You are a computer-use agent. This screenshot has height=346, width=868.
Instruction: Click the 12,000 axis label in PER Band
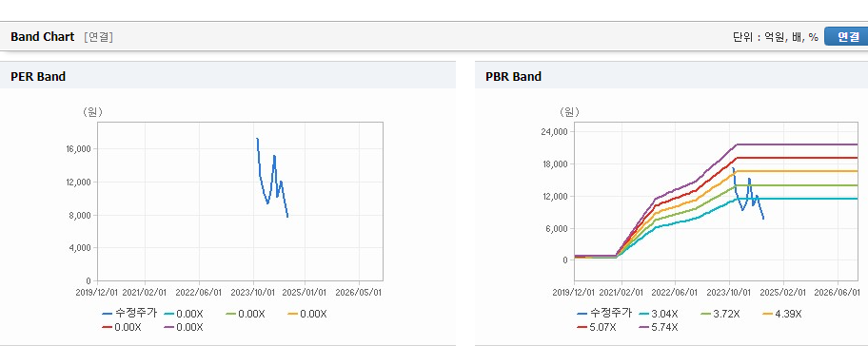[80, 183]
